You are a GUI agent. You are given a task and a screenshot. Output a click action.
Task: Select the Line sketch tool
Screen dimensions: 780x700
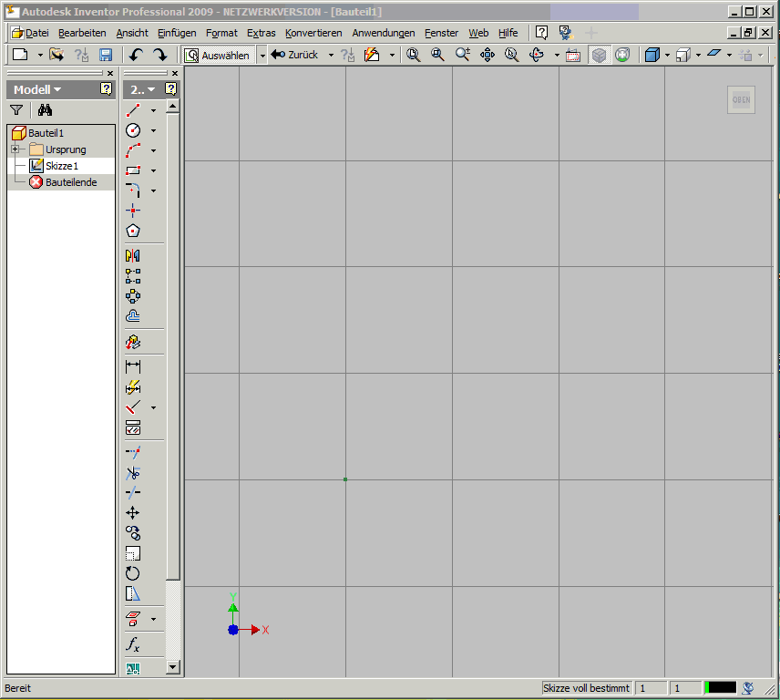[133, 110]
